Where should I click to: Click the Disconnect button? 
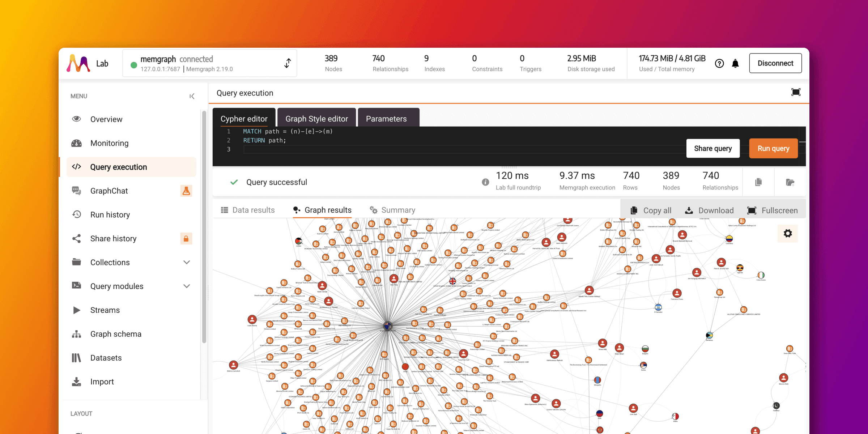pyautogui.click(x=775, y=63)
